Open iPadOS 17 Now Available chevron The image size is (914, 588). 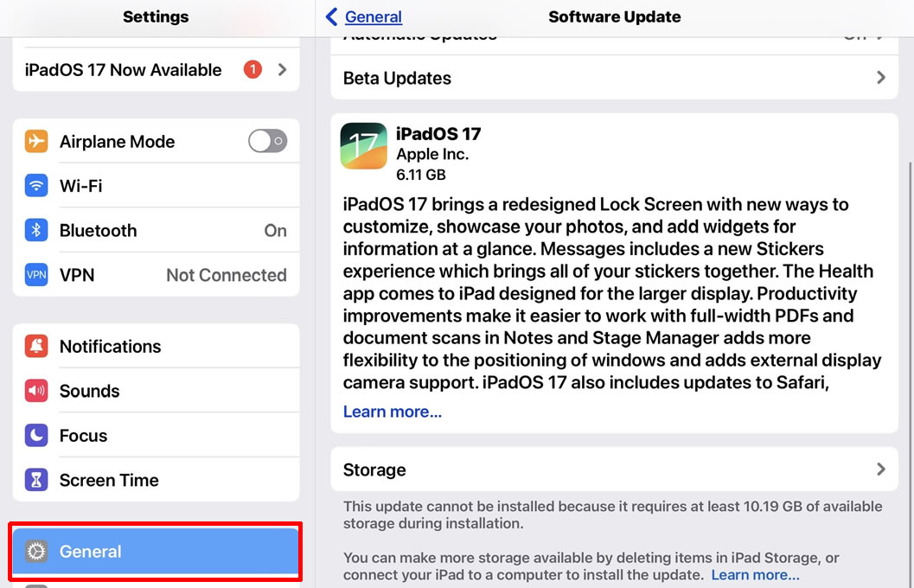coord(282,70)
